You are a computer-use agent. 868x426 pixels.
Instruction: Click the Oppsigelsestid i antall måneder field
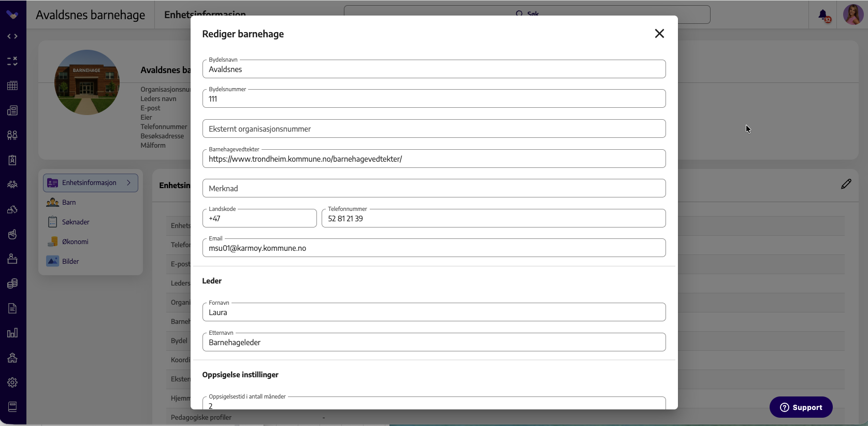pos(434,403)
